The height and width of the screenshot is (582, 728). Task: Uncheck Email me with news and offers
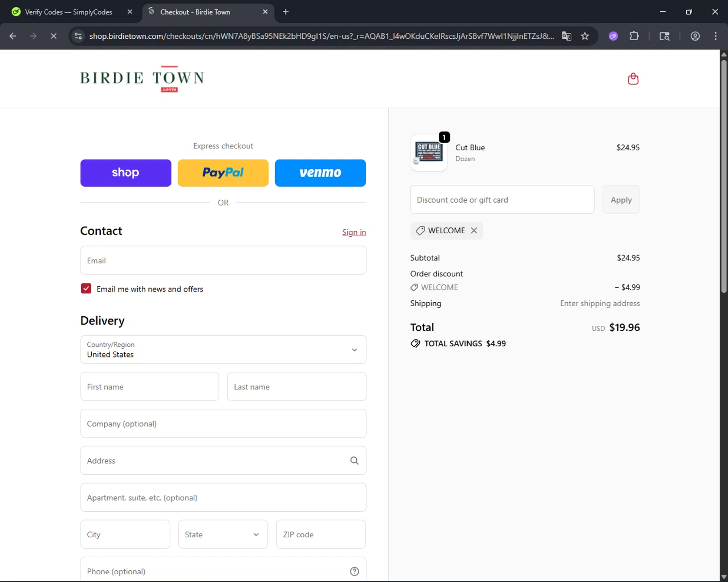(x=86, y=289)
